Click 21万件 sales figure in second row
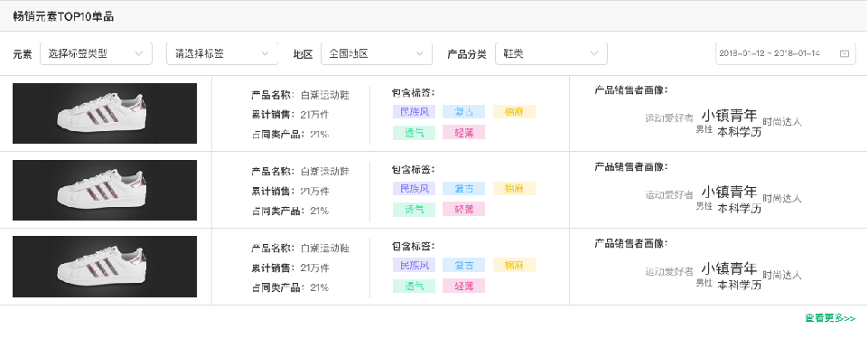The image size is (868, 348). point(314,192)
